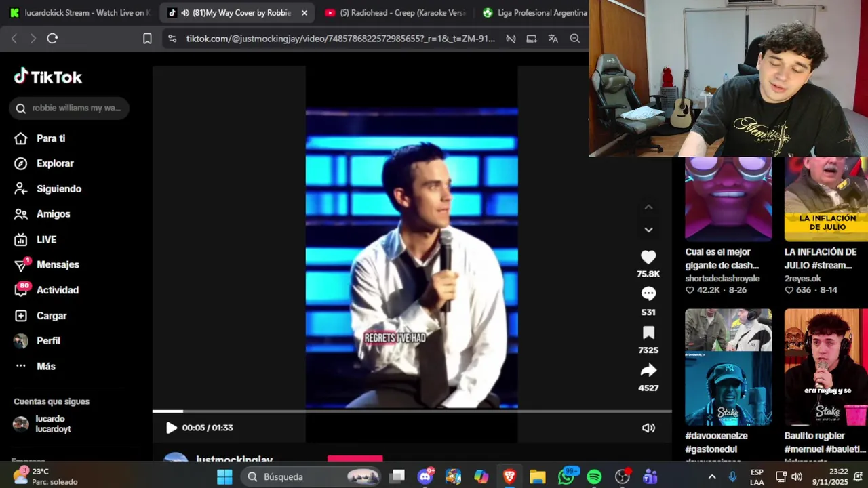
Task: Open Mensajes inbox
Action: 47,265
